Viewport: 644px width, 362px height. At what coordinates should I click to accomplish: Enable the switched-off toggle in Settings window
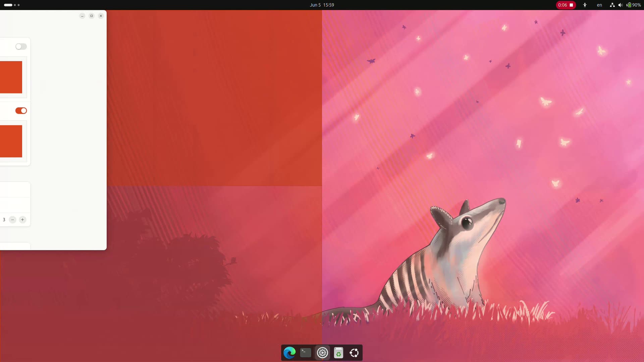point(21,47)
